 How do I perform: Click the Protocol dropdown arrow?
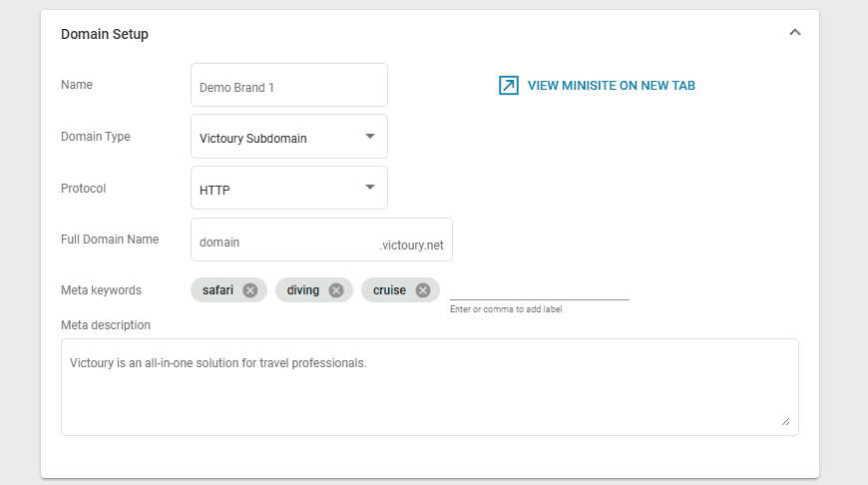369,187
